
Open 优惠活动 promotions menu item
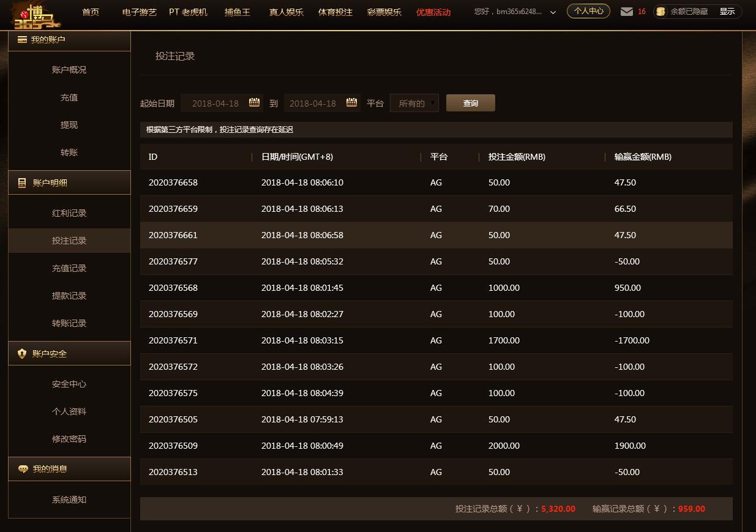click(x=433, y=12)
